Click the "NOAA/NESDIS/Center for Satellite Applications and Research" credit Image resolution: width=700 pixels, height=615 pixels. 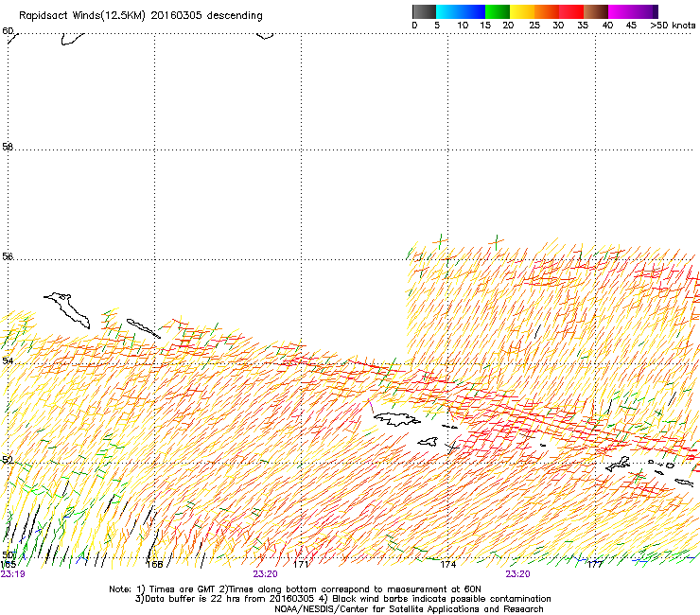tap(409, 609)
